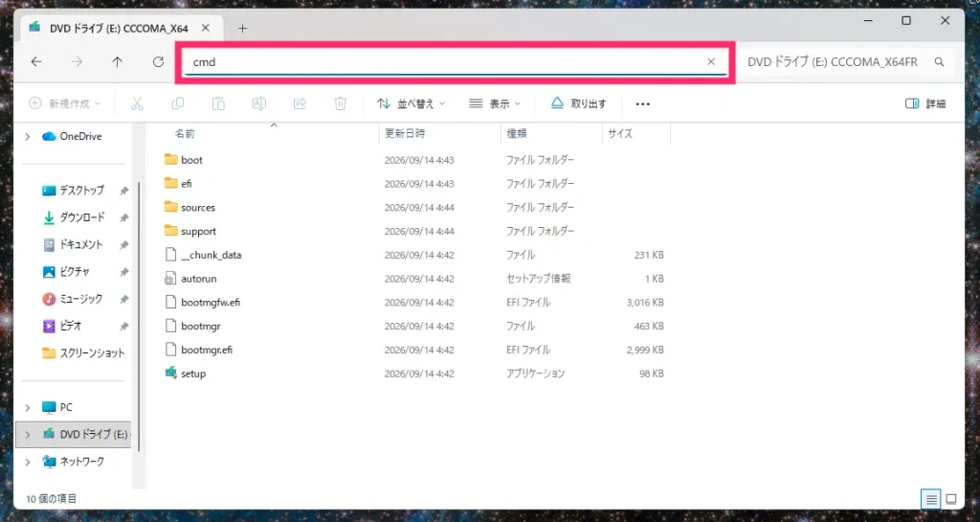Refresh the current folder view
This screenshot has height=522, width=980.
pyautogui.click(x=158, y=61)
